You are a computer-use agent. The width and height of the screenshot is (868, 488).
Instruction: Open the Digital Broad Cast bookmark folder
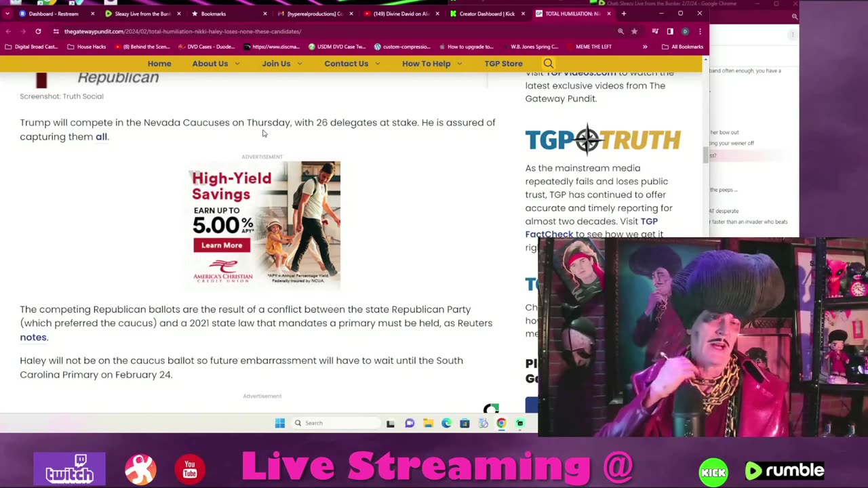pyautogui.click(x=31, y=47)
